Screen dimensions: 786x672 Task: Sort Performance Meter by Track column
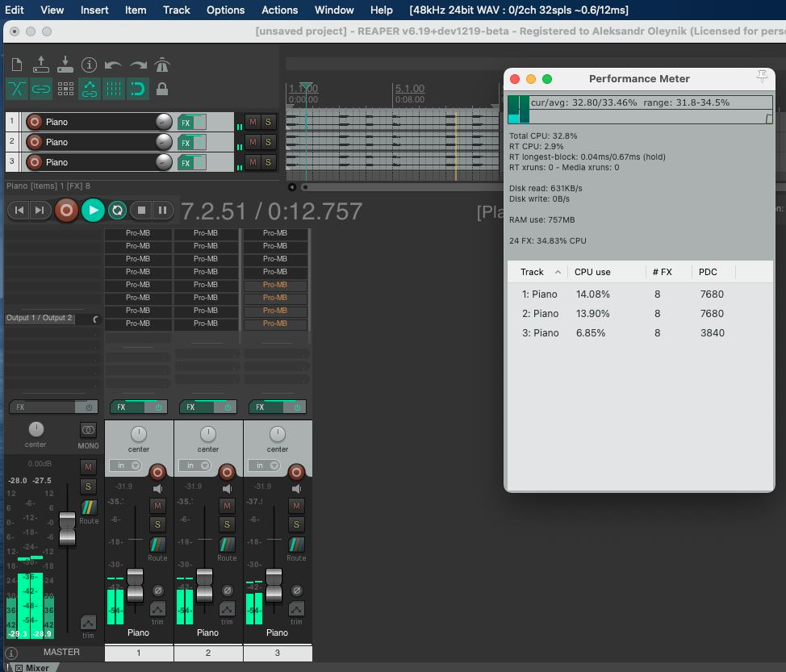tap(537, 272)
